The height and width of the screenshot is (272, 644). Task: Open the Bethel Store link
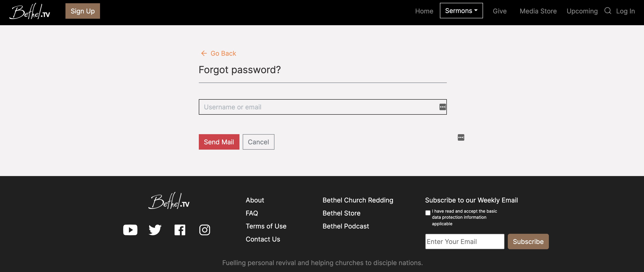[x=341, y=213]
